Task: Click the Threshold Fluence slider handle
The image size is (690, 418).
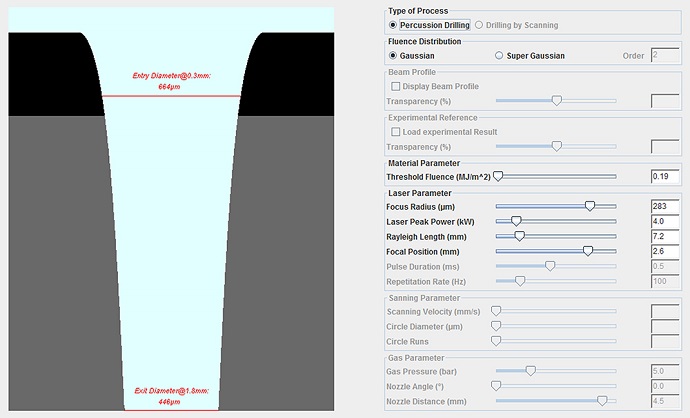Action: [x=498, y=176]
